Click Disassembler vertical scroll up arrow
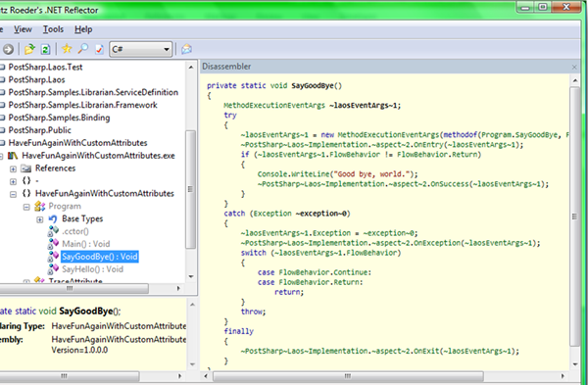 (574, 80)
